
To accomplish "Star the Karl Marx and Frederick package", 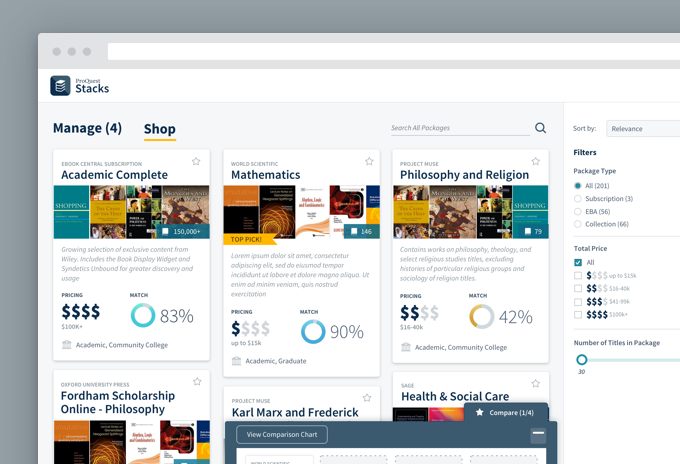I will click(367, 398).
